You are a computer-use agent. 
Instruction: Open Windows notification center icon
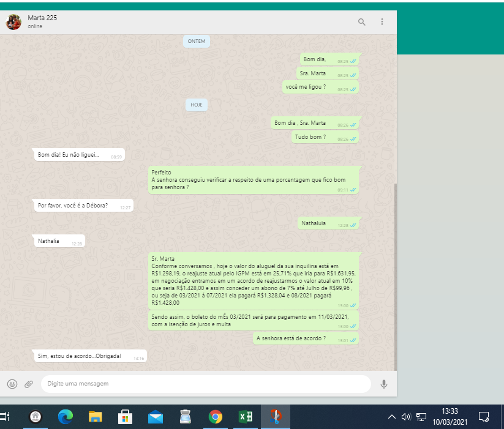[x=484, y=417]
